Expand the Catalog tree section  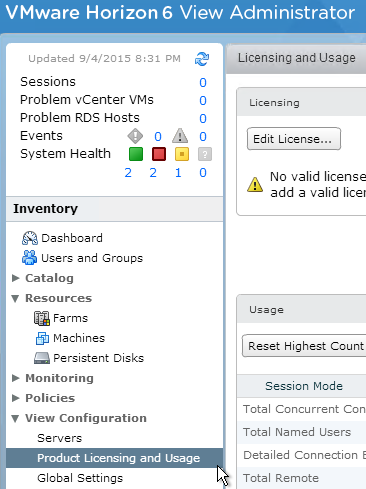[x=15, y=278]
